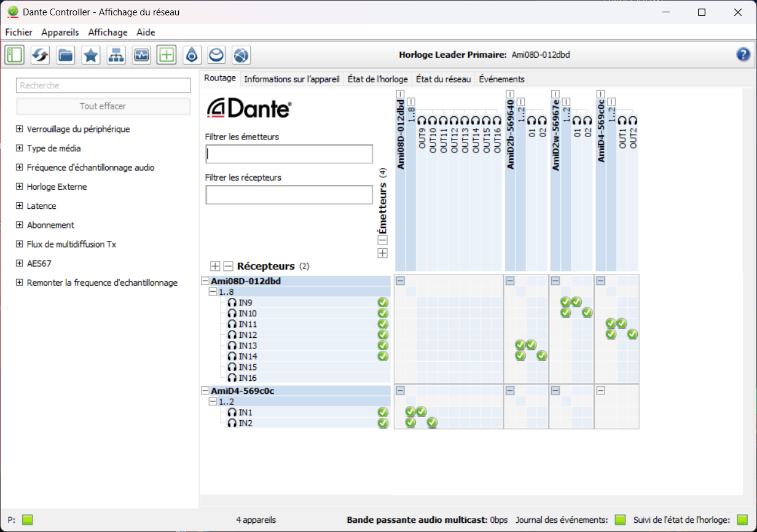
Task: Toggle the filter pane toolbar icon
Action: coord(14,55)
